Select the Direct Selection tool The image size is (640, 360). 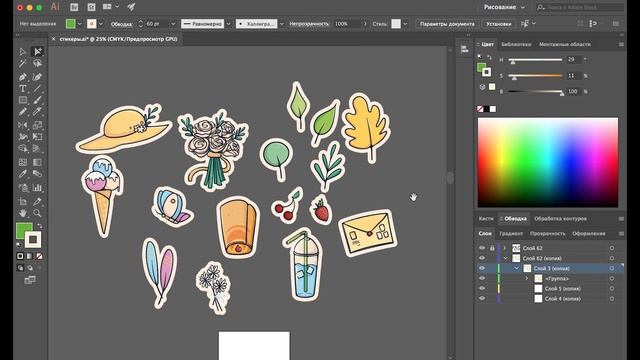pyautogui.click(x=38, y=51)
